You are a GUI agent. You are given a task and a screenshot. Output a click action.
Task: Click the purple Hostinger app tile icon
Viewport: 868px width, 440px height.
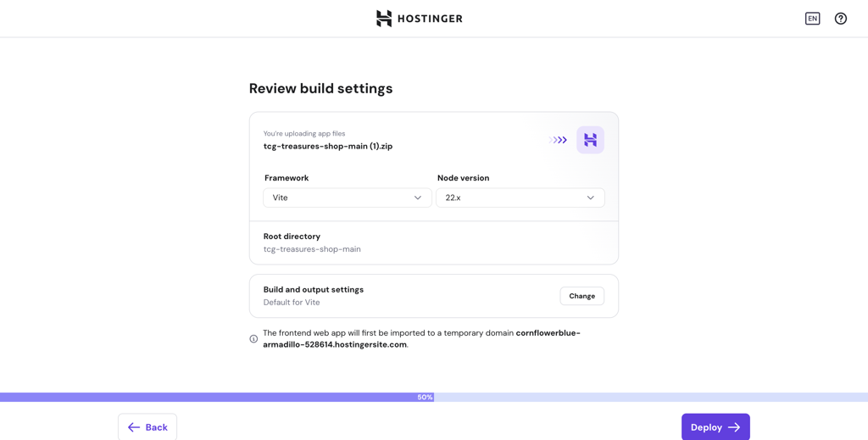tap(590, 140)
